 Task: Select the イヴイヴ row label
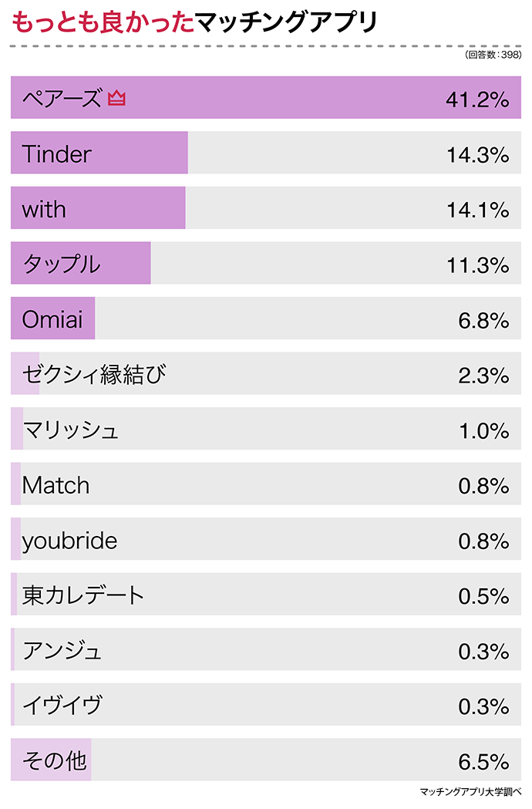tap(62, 706)
